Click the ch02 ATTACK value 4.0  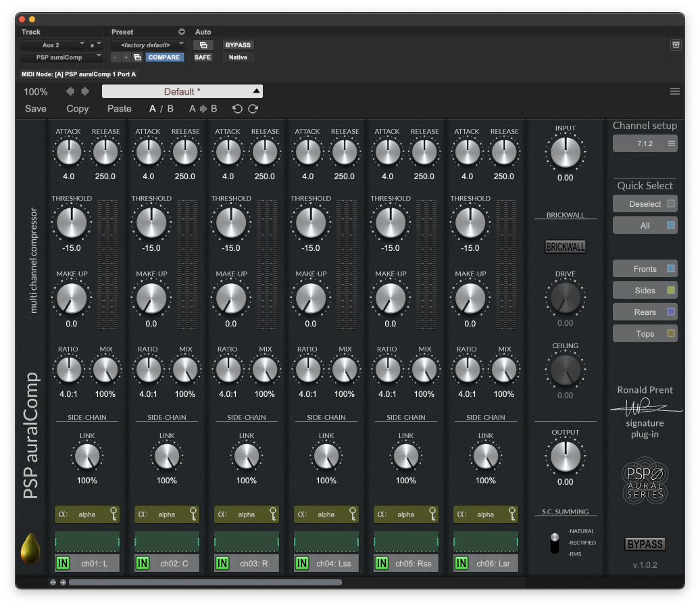coord(148,176)
